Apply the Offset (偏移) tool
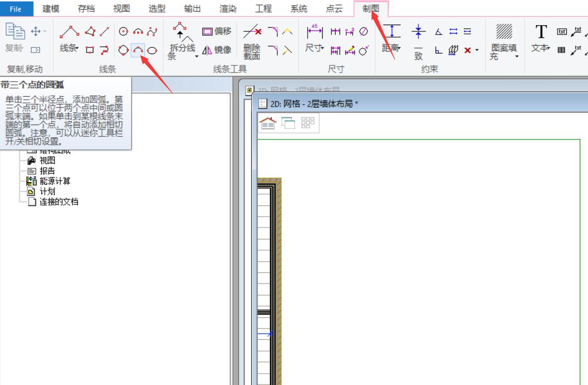Image resolution: width=588 pixels, height=385 pixels. [x=217, y=31]
